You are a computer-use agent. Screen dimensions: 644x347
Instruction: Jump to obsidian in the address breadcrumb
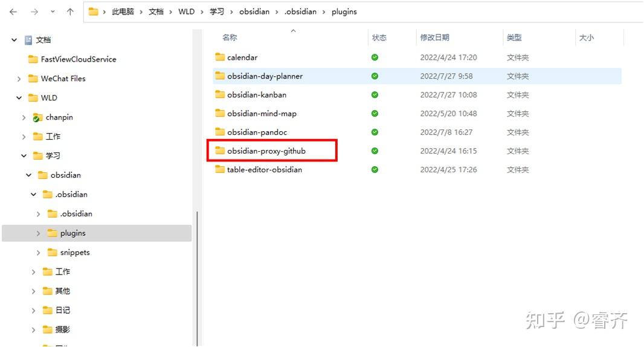254,11
